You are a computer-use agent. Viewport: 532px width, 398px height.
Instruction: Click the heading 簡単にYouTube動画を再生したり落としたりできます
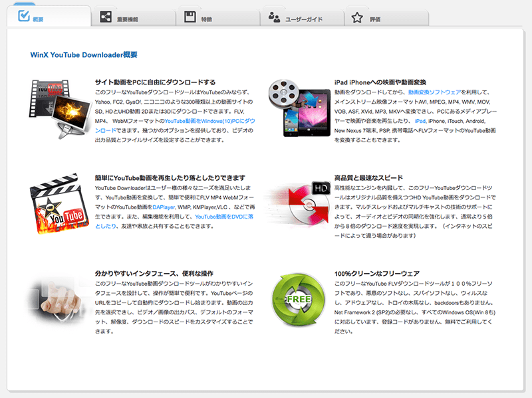(170, 178)
